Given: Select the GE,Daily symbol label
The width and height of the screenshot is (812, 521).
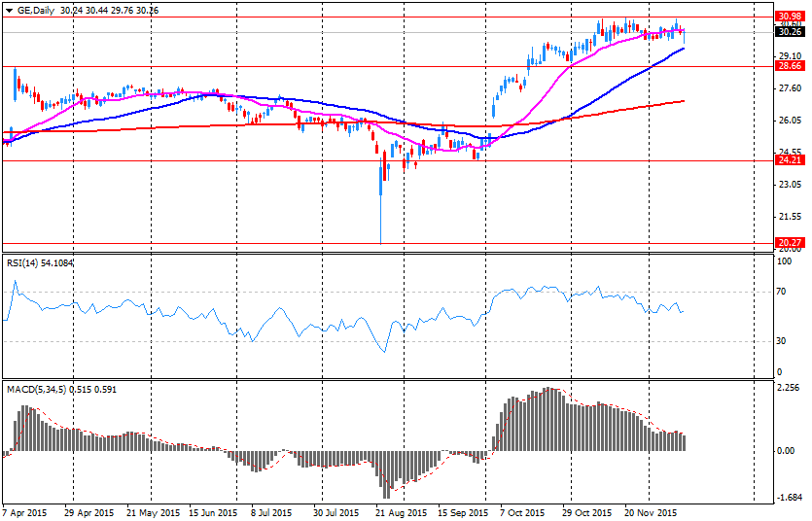Looking at the screenshot, I should click(x=36, y=10).
